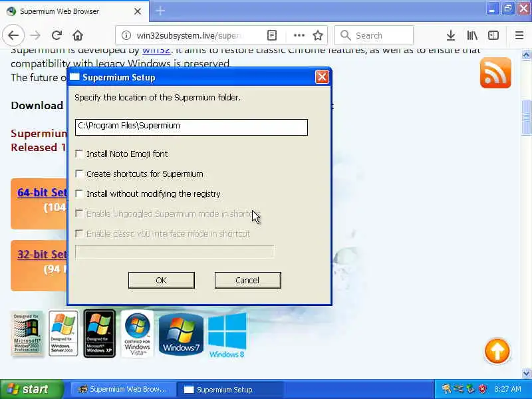Focus the browser Search box
The image size is (532, 399).
click(x=374, y=35)
